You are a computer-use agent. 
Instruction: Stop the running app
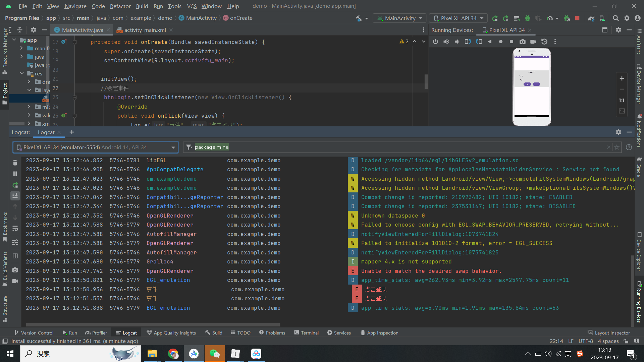[x=577, y=18]
